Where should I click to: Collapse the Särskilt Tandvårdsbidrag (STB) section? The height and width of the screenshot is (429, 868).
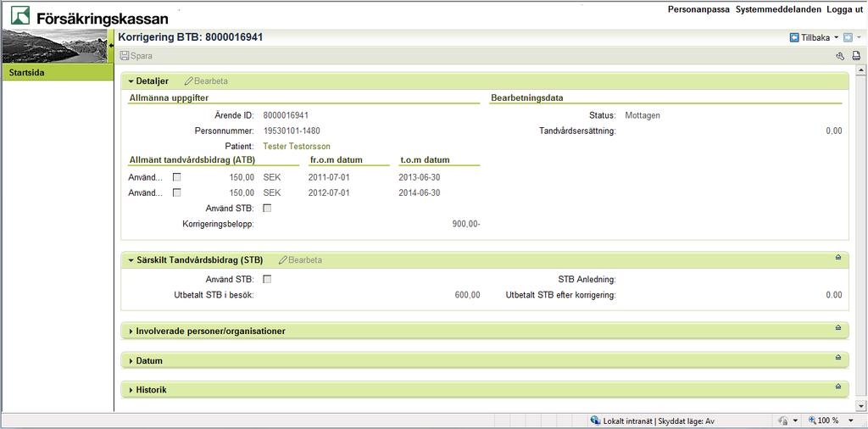(131, 259)
